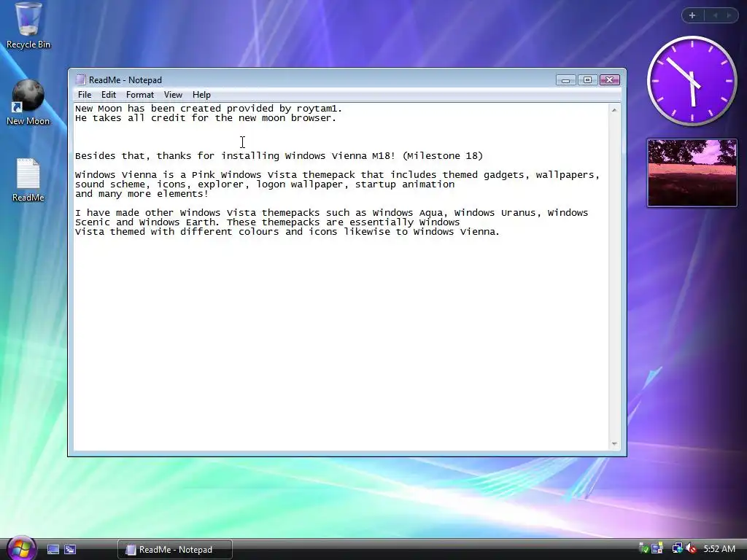The width and height of the screenshot is (747, 560).
Task: Minimize the Notepad window
Action: coord(565,80)
